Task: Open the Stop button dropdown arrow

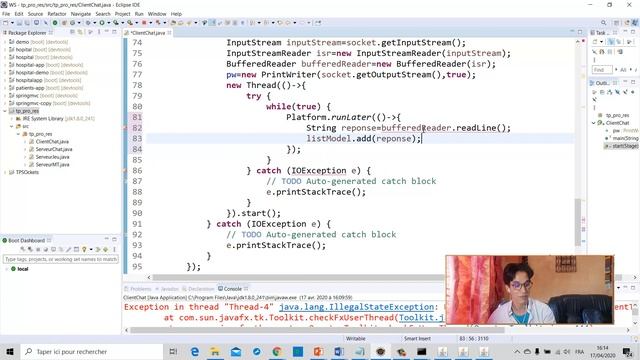Action: pos(150,23)
